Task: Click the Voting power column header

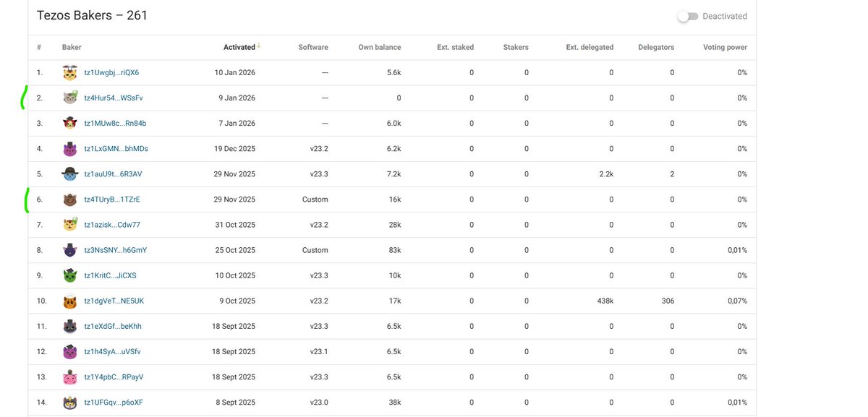Action: 725,47
